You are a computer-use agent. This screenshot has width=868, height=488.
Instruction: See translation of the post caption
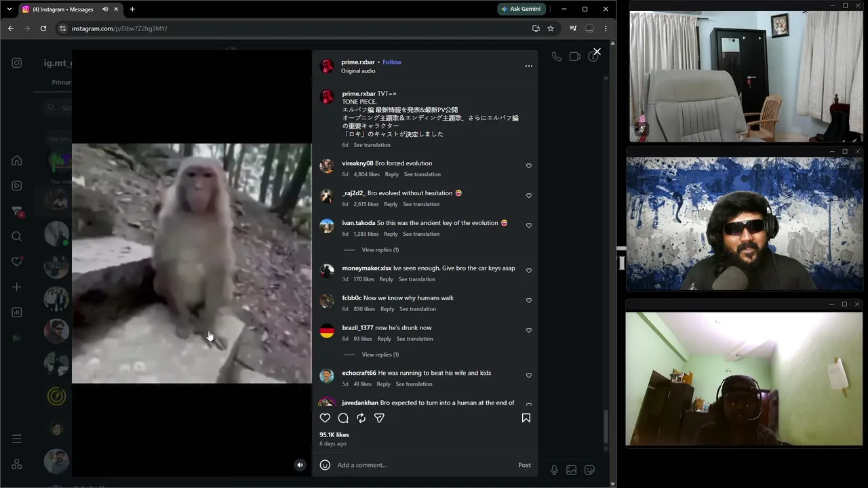pyautogui.click(x=372, y=145)
